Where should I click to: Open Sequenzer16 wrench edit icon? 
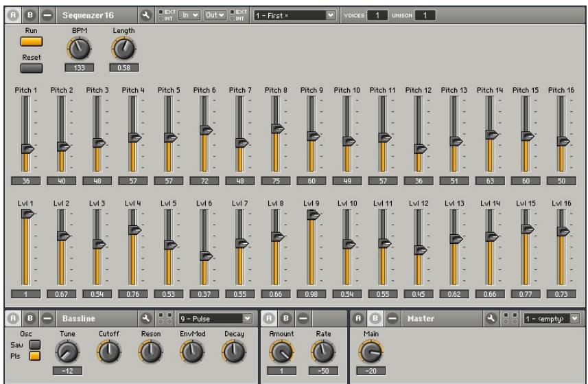tap(146, 15)
